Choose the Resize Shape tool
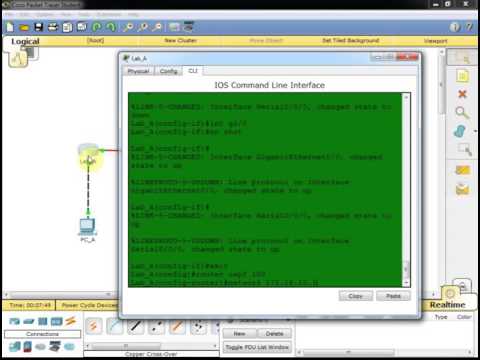The height and width of the screenshot is (360, 480). coord(464,150)
